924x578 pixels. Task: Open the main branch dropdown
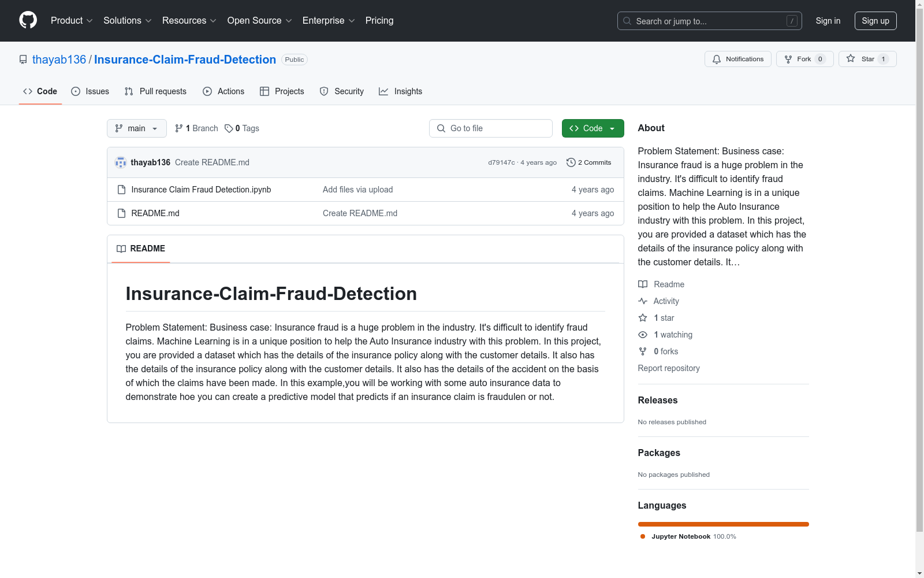point(136,128)
